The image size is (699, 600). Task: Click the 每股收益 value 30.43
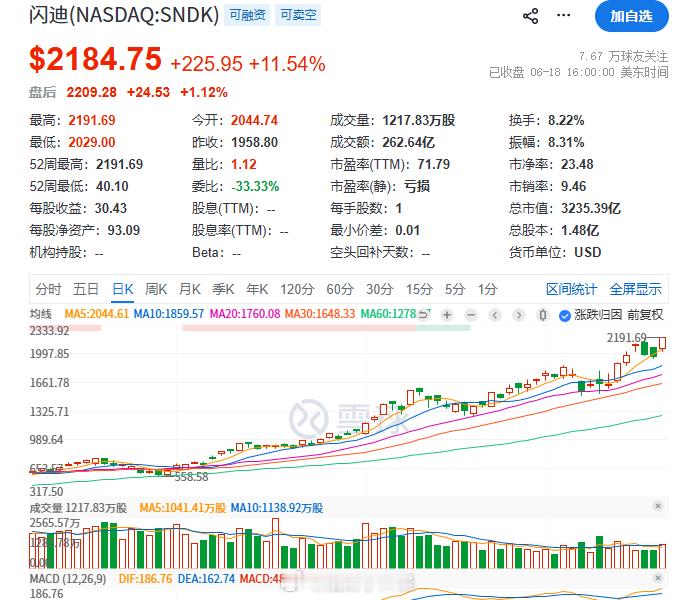(111, 208)
